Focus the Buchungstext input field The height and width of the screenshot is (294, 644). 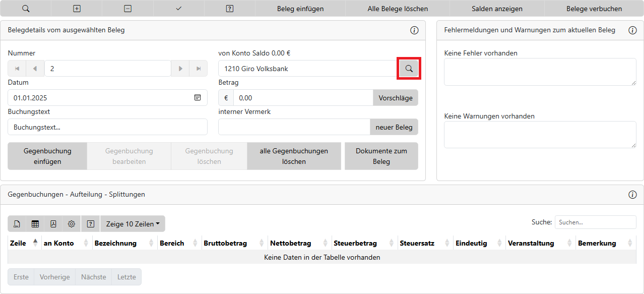107,127
